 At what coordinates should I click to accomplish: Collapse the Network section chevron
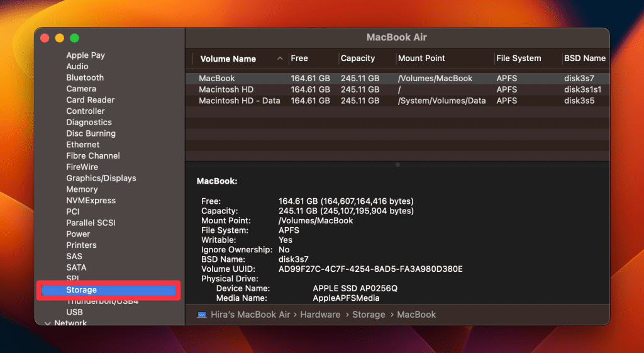pyautogui.click(x=48, y=323)
